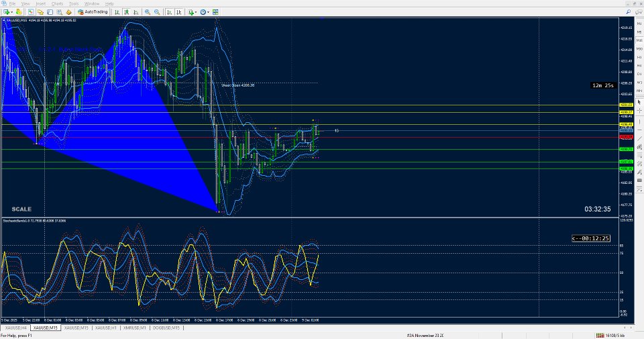
Task: Switch chart to candlesticks style
Action: click(127, 12)
